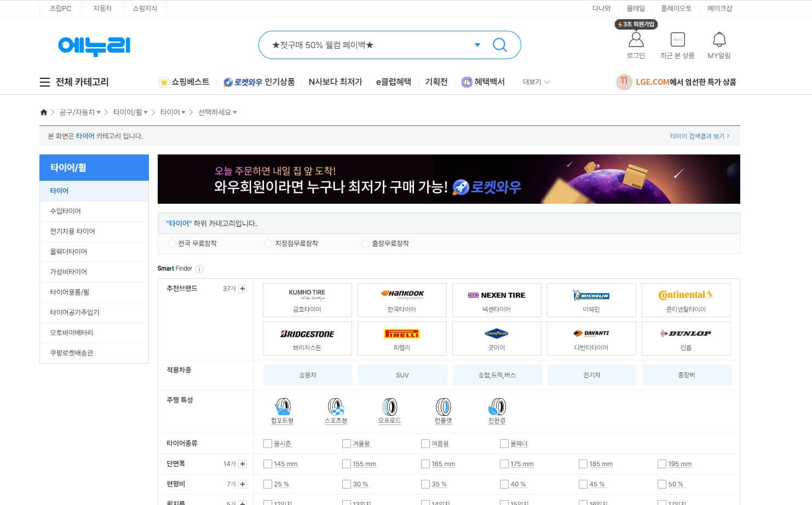Click into the search input field
Screen dimensions: 812x505
click(x=367, y=45)
